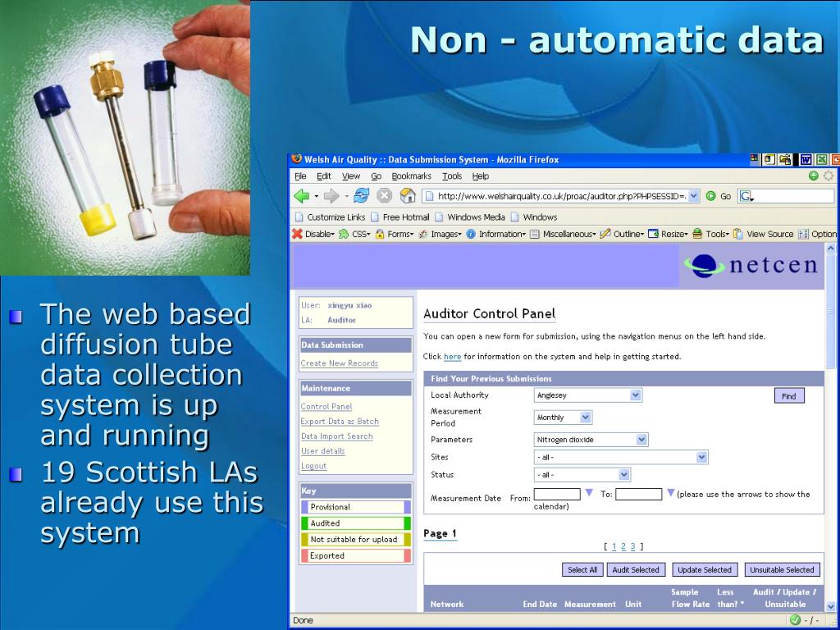Click the Measurement Date From field

(x=557, y=494)
